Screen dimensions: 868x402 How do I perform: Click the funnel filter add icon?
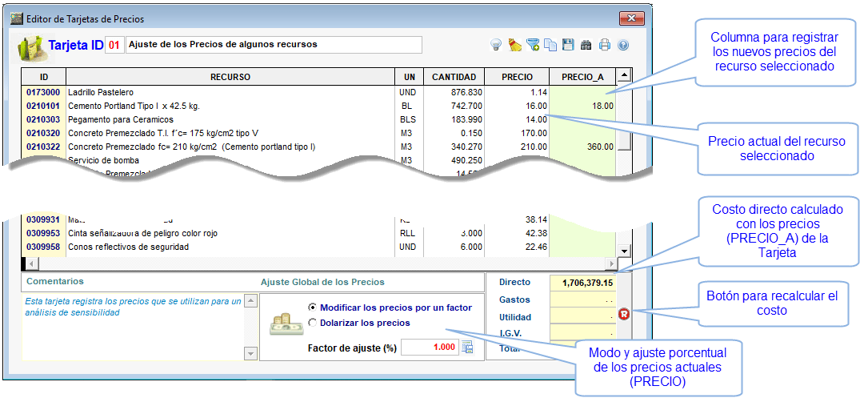click(533, 46)
